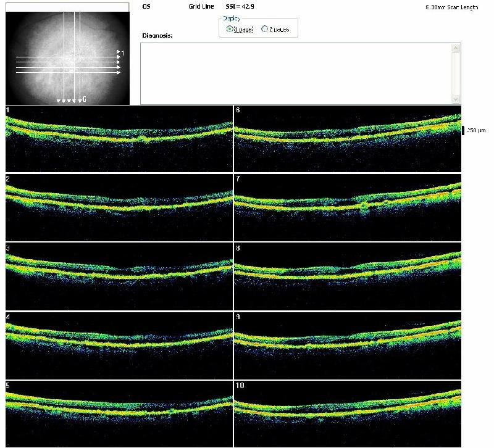Select OCT scan panel 3
Image resolution: width=494 pixels, height=448 pixels.
[119, 276]
